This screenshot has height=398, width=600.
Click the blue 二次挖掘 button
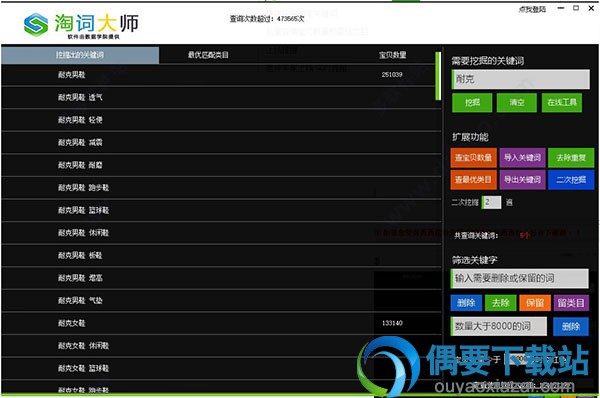tap(571, 180)
